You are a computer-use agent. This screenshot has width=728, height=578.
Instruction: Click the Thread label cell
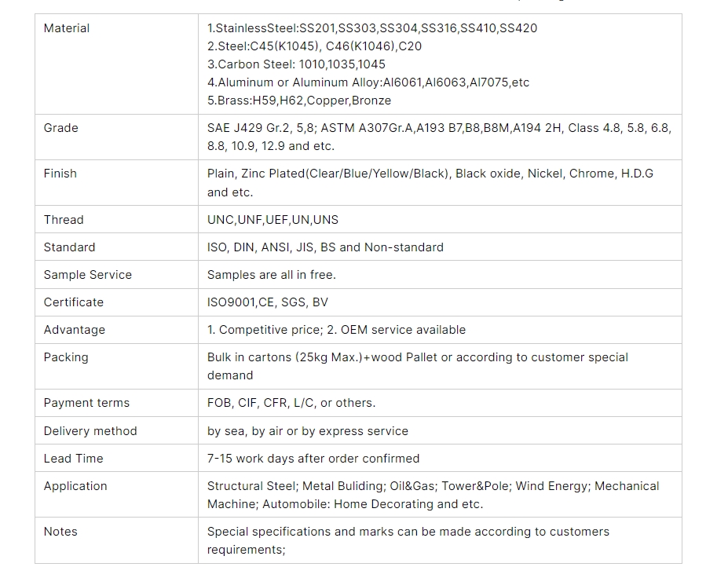(x=64, y=220)
